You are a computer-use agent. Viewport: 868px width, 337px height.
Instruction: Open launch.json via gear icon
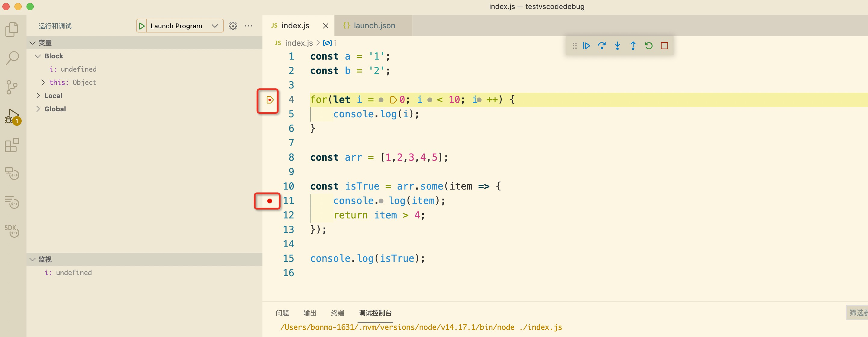click(233, 26)
